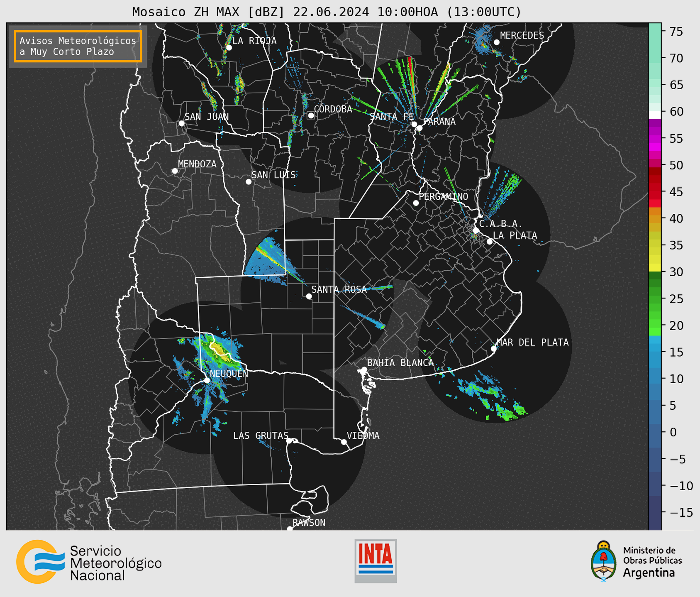This screenshot has height=597, width=700.
Task: Click the mosaic title text at top
Action: pos(327,12)
